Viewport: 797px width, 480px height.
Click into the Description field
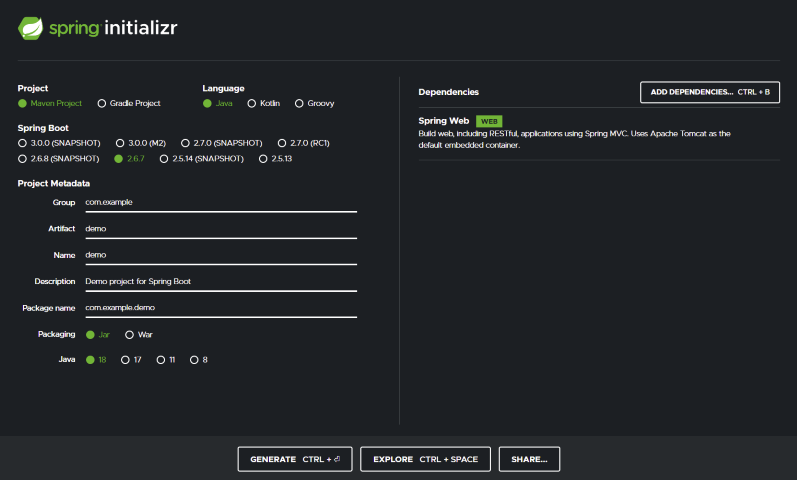[220, 281]
